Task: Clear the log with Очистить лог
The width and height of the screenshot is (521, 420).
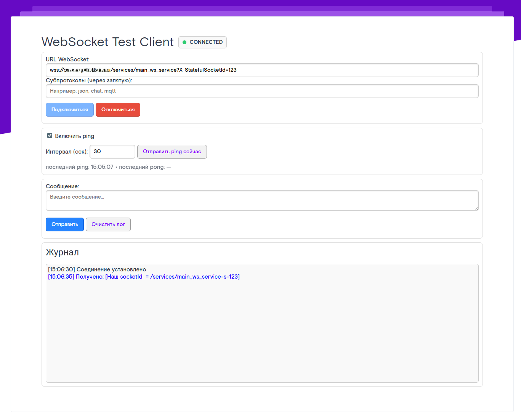Action: (108, 224)
